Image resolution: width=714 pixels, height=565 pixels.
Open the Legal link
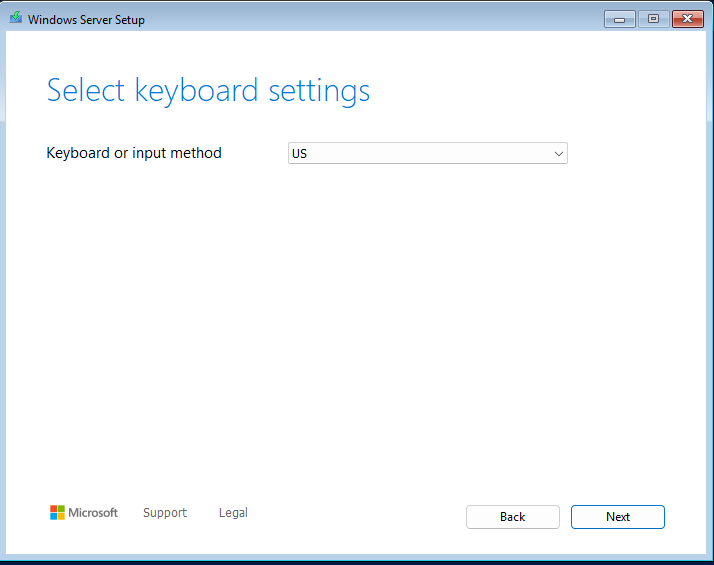[x=233, y=513]
